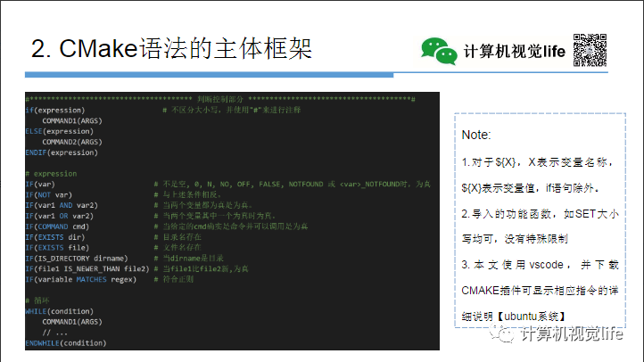
Task: Click the code line "ELSE(expression)"
Action: 60,131
